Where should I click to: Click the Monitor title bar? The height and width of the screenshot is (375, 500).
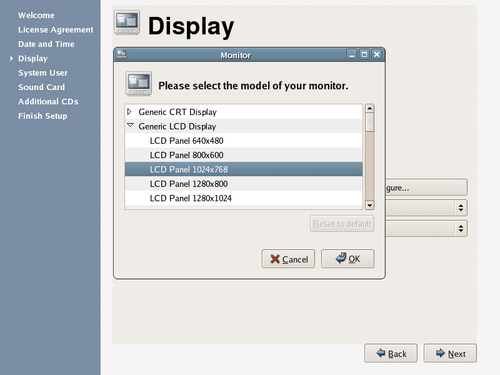tap(236, 55)
